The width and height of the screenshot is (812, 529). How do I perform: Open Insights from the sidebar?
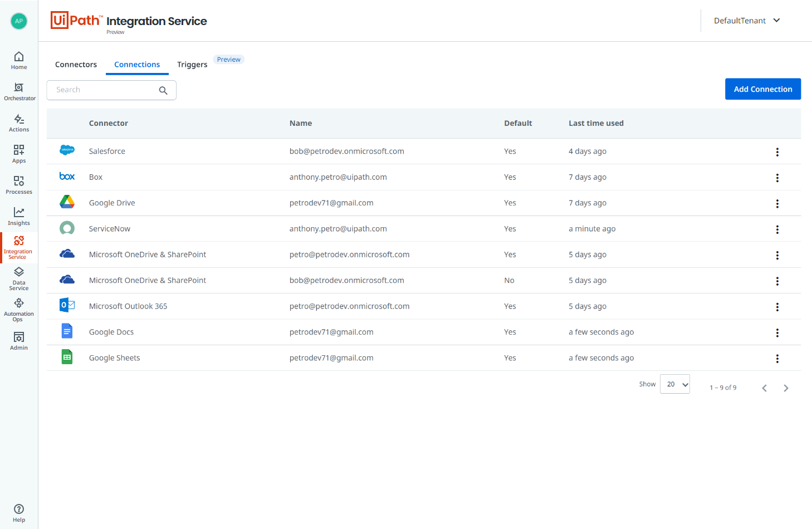[19, 217]
